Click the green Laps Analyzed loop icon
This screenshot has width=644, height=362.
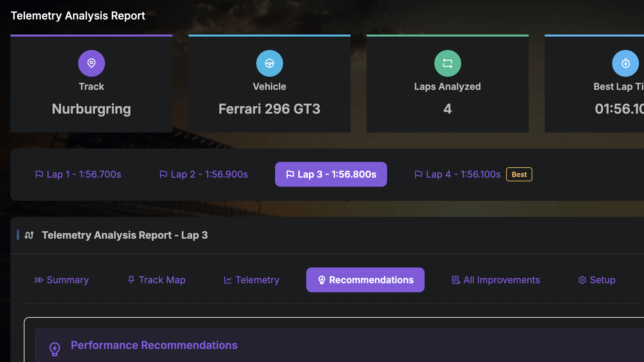(447, 63)
